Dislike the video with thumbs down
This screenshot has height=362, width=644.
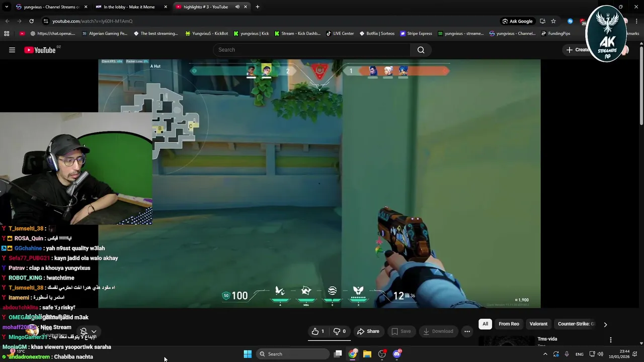click(x=340, y=331)
